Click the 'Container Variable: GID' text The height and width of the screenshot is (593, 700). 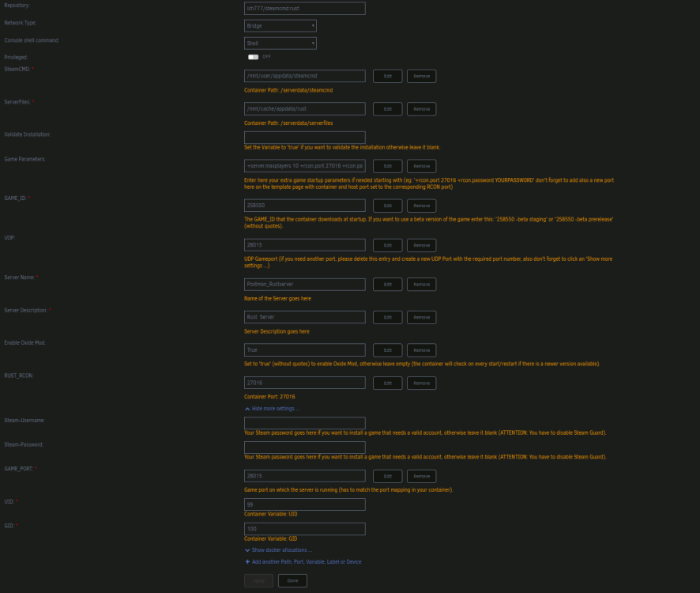(x=270, y=539)
